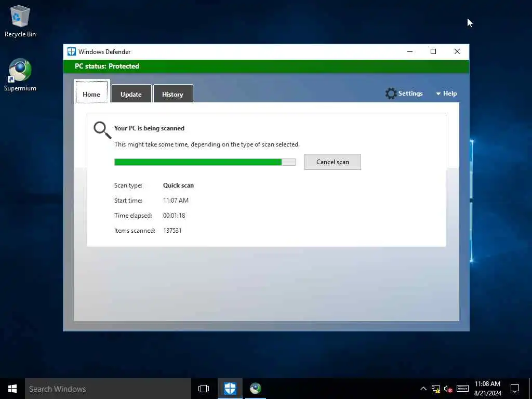Open the network status tray icon
Viewport: 532px width, 399px height.
[x=436, y=389]
